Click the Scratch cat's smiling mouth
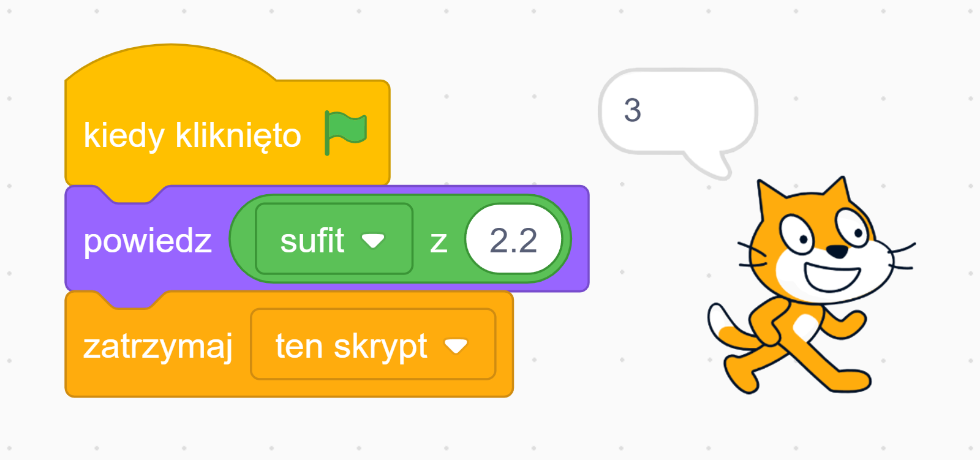This screenshot has height=460, width=980. point(832,275)
